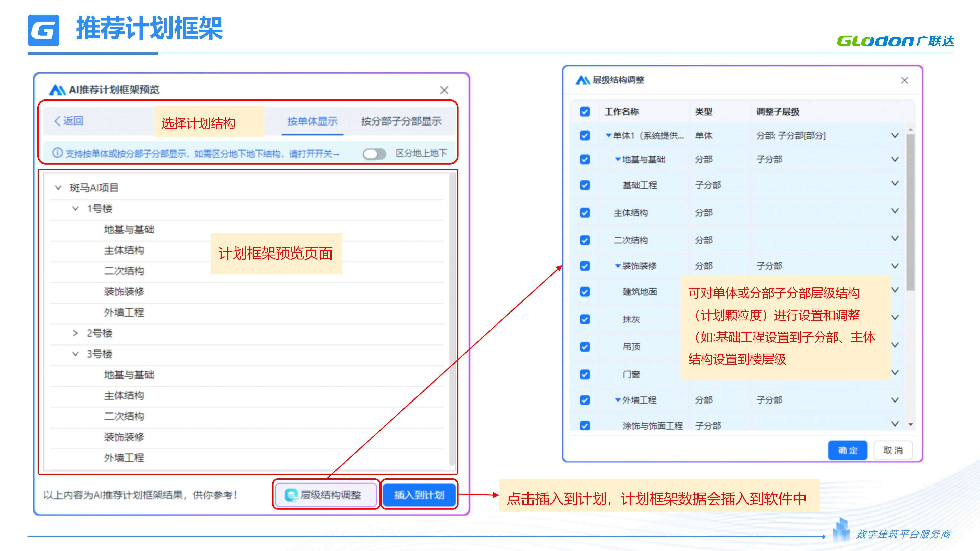Screen dimensions: 980x551
Task: Click the blue G logo icon
Action: (43, 30)
